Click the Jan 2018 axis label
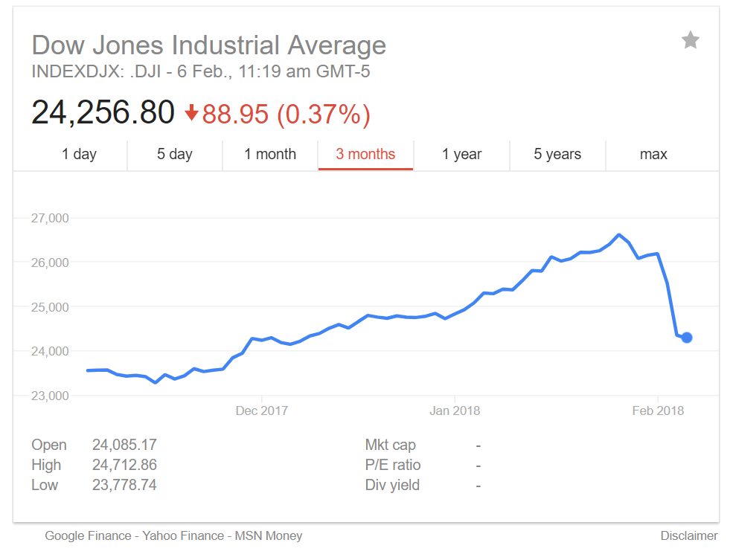 pos(455,411)
